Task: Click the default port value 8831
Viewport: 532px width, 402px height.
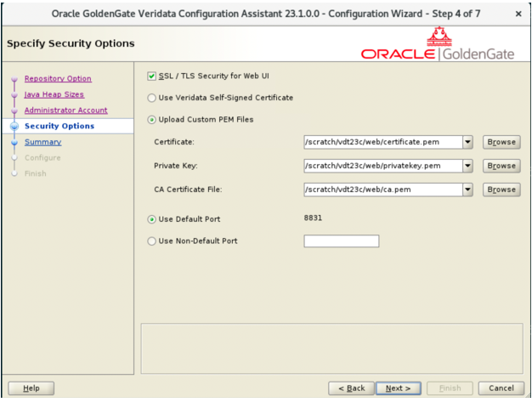Action: pos(313,218)
